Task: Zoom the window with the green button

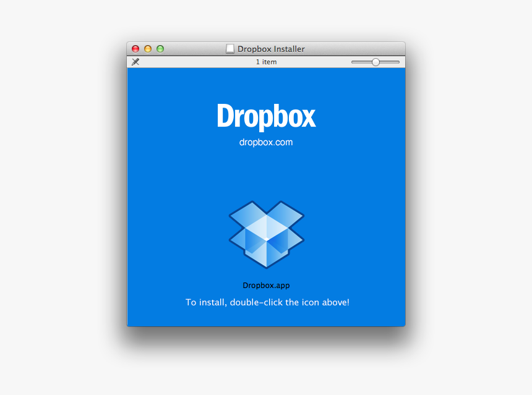Action: pos(160,49)
